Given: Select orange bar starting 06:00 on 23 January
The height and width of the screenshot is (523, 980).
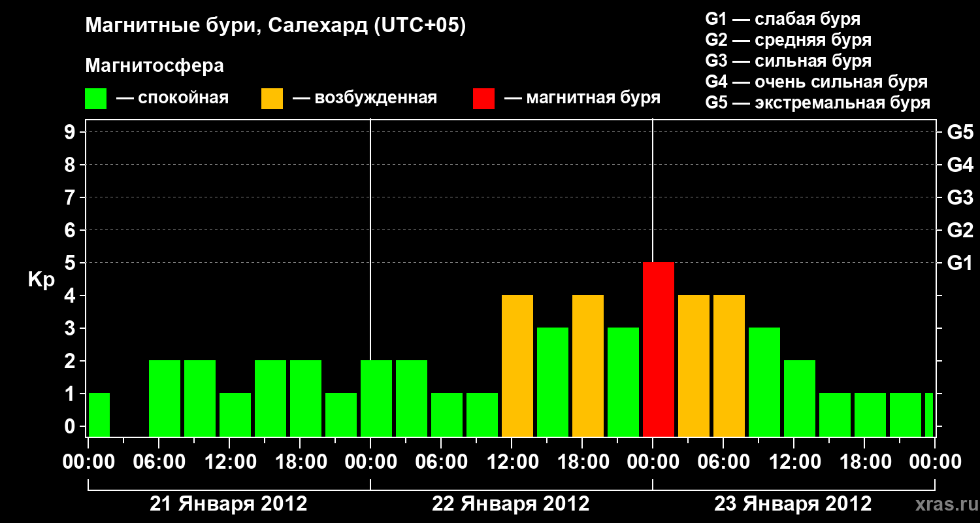Looking at the screenshot, I should pyautogui.click(x=729, y=365).
